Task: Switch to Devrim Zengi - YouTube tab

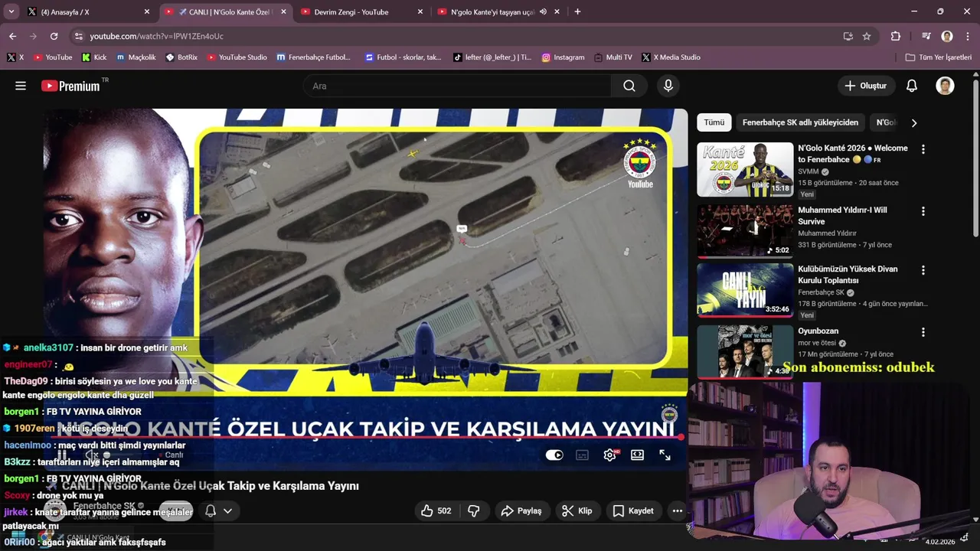Action: [361, 11]
